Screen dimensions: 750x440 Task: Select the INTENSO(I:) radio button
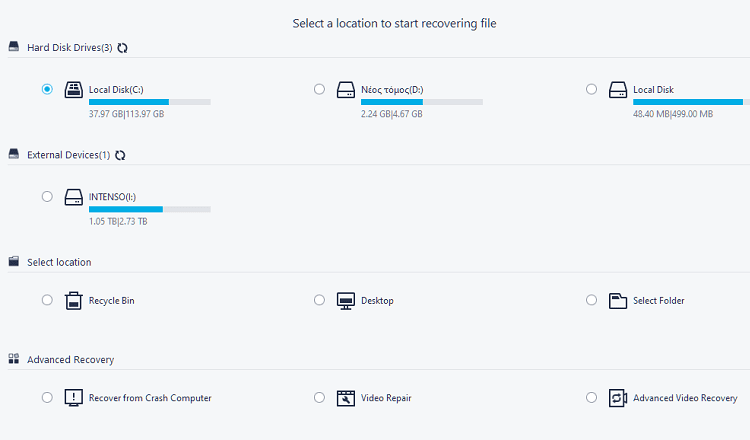pos(47,196)
